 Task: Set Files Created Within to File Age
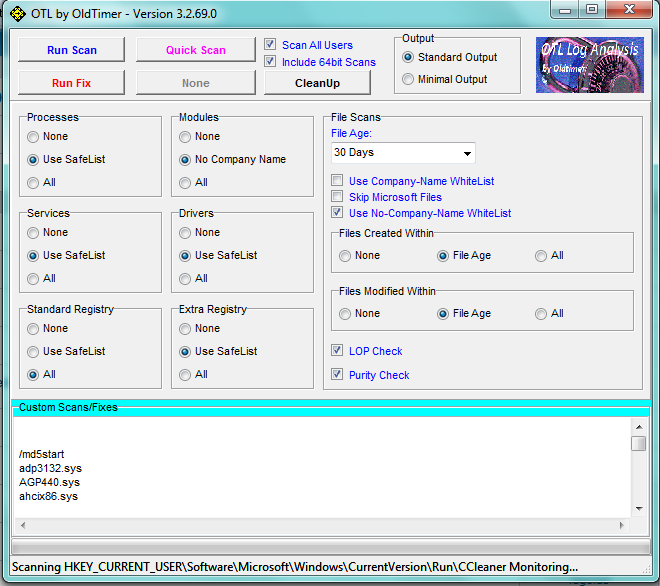tap(443, 256)
